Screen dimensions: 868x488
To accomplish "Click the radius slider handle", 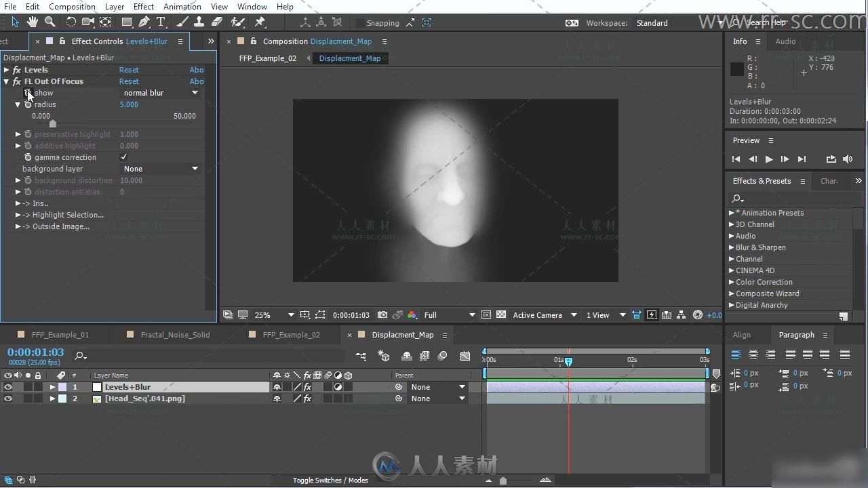I will 53,123.
